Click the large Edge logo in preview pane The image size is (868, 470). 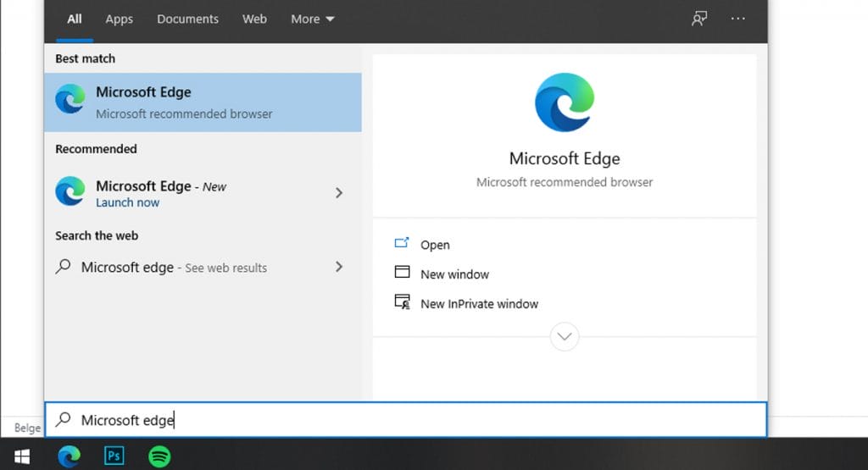(x=565, y=102)
